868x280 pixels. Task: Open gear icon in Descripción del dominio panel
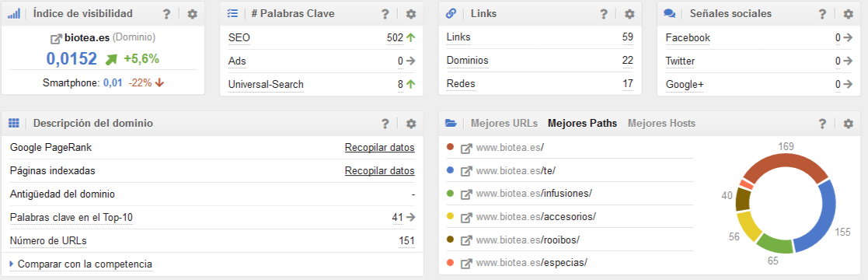[x=411, y=124]
